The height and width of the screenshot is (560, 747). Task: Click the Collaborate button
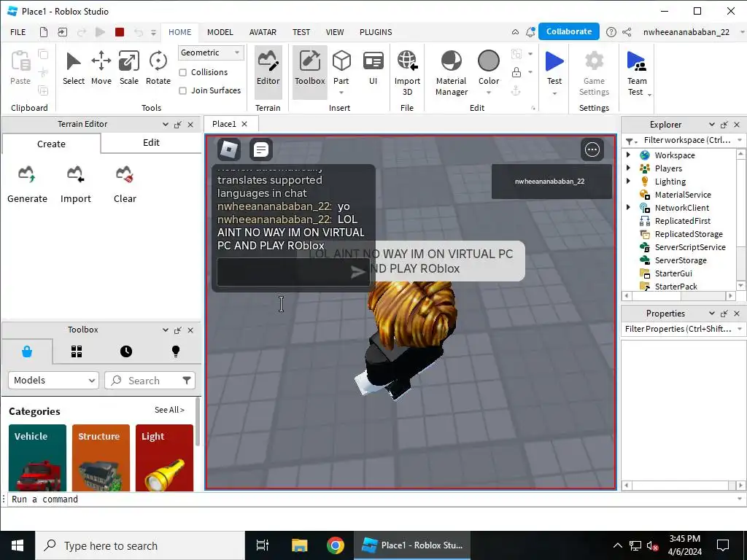[569, 31]
